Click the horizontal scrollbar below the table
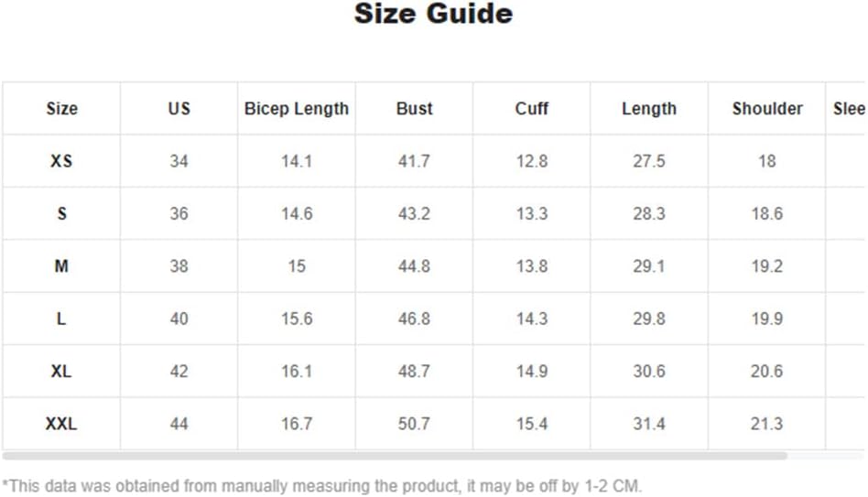Viewport: 868px width, 497px height. tap(395, 456)
